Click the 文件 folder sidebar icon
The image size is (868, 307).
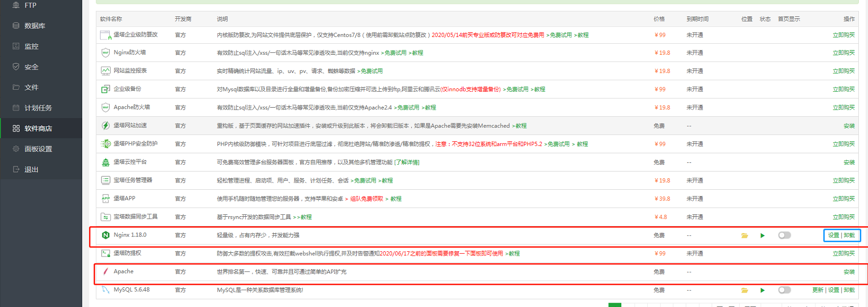pos(16,87)
